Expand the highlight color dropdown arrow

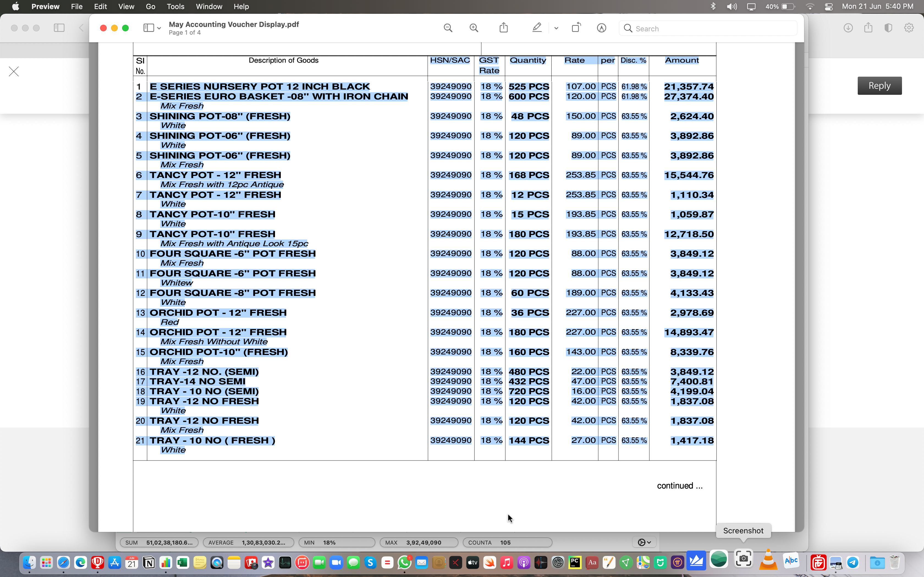click(556, 28)
